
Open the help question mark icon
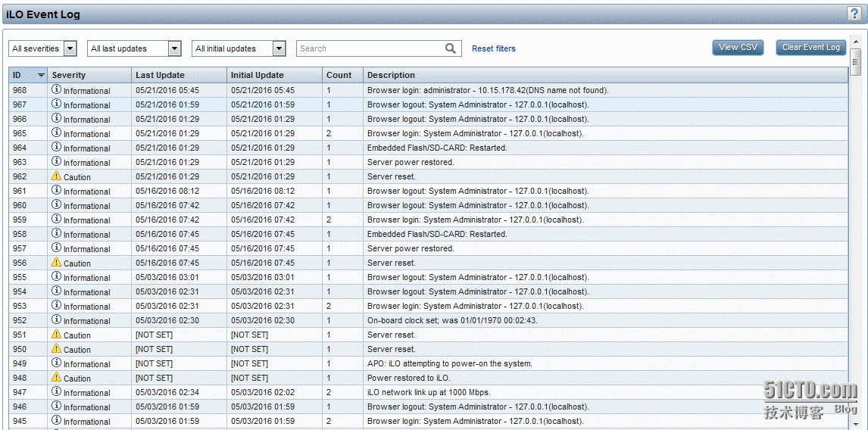pos(854,14)
